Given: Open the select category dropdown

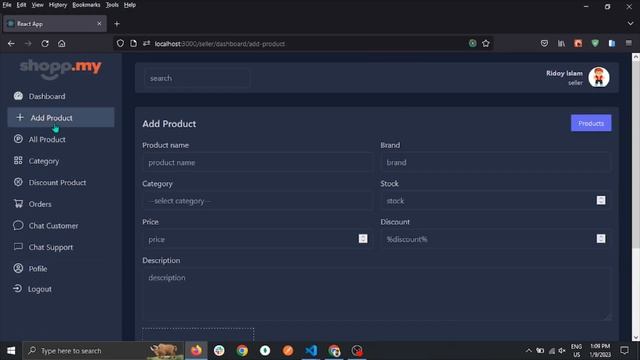Looking at the screenshot, I should 257,201.
